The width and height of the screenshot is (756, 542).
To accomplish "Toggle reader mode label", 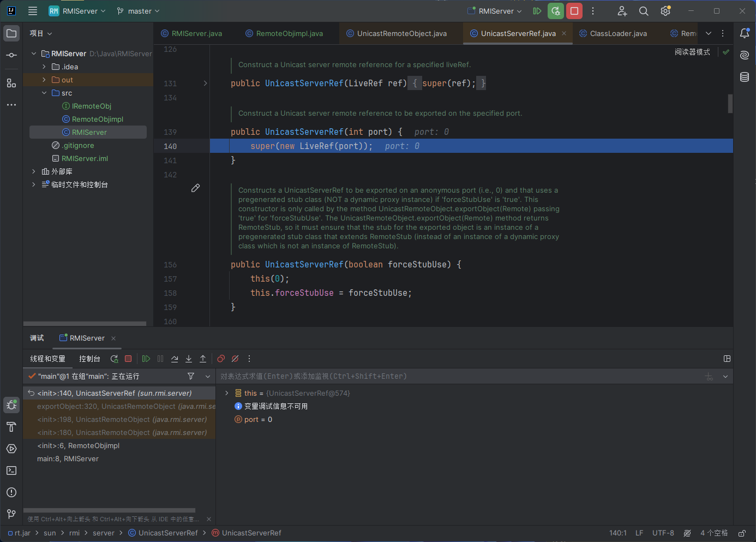I will pos(692,52).
